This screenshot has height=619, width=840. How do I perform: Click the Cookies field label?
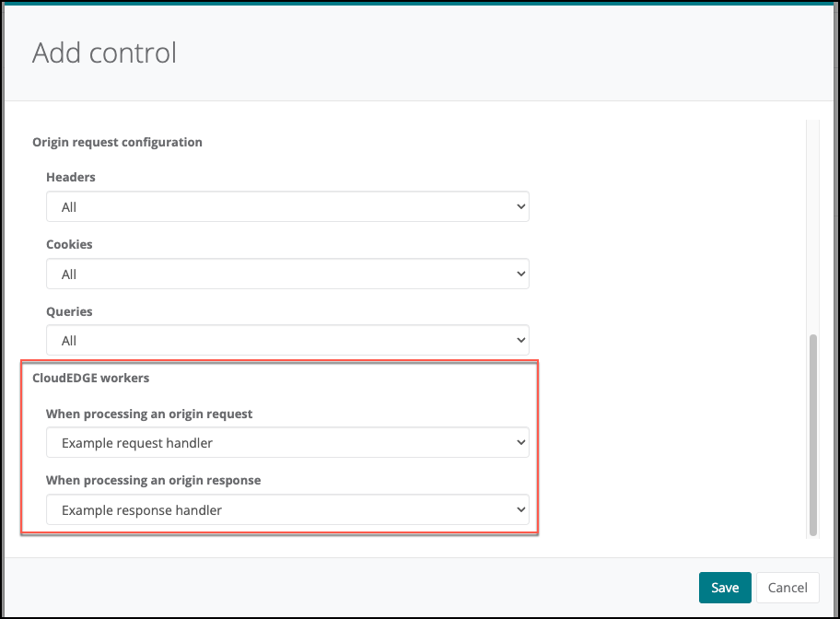coord(69,245)
